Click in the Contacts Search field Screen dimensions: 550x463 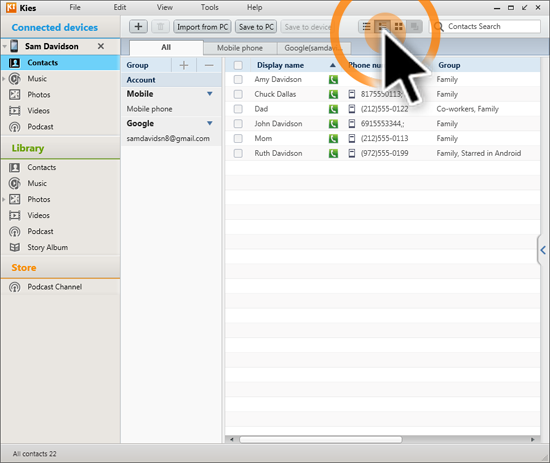[x=485, y=27]
